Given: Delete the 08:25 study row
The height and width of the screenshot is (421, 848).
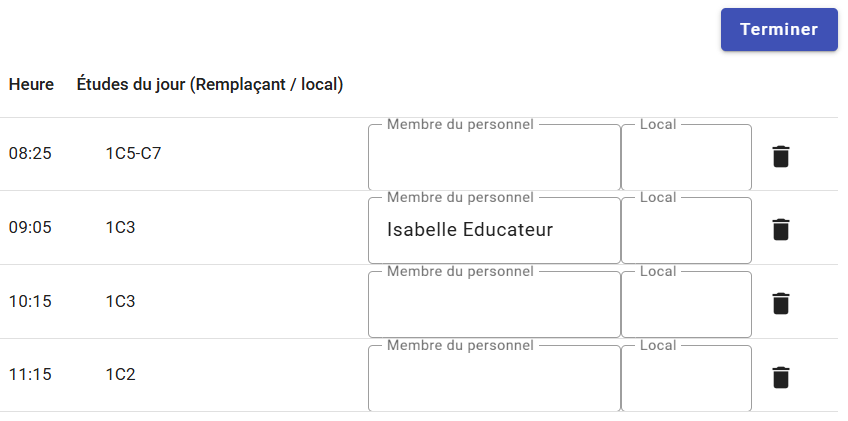Looking at the screenshot, I should pos(781,156).
